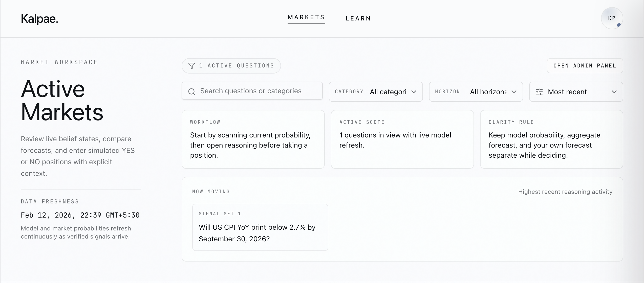
Task: Open the Category All categories dropdown
Action: [388, 92]
